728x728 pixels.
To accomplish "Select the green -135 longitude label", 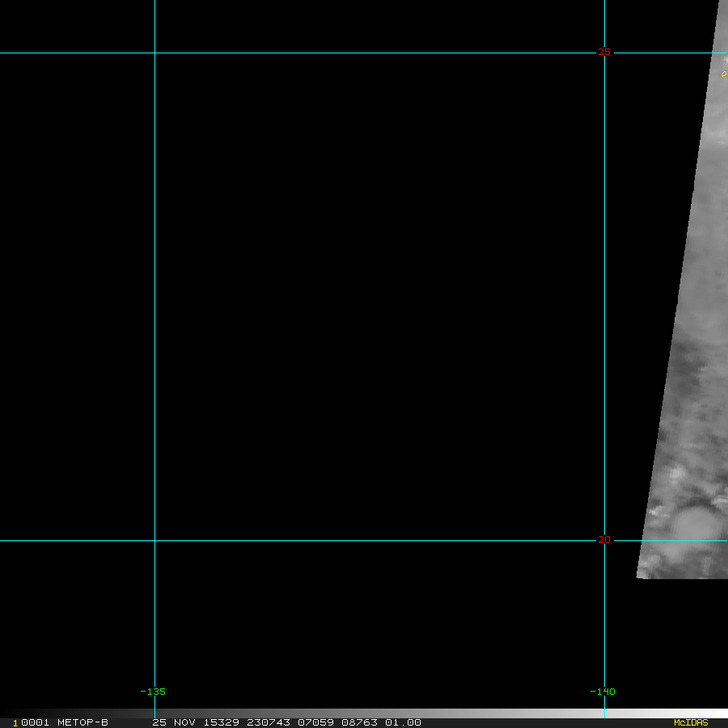I will point(153,692).
